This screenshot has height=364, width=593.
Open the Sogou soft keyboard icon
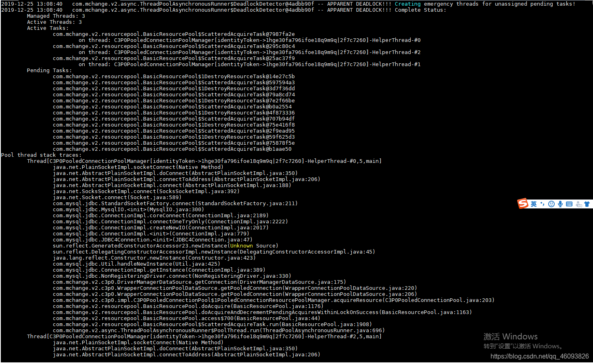569,204
